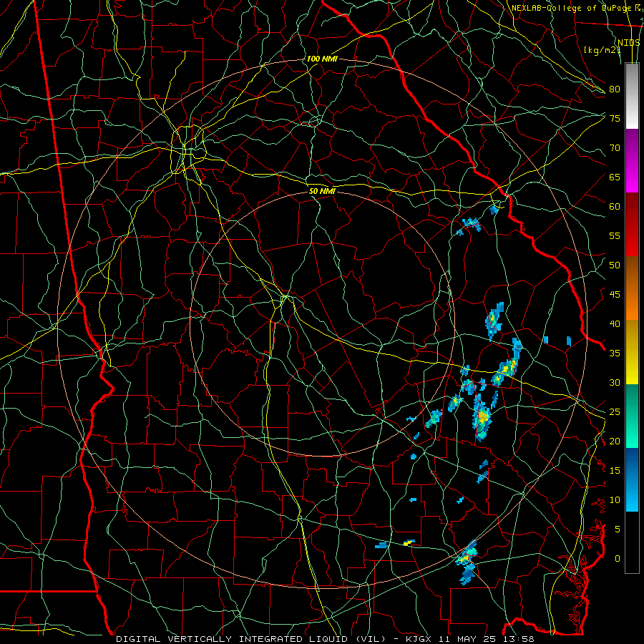Click the 45 value on color scale

(615, 295)
